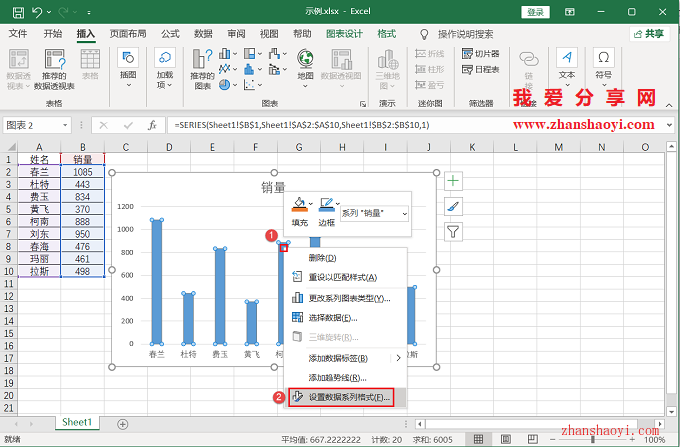Choose Change Series Chart Type (更改系列图表类型)
Screen dimensions: 680x447
tap(346, 298)
